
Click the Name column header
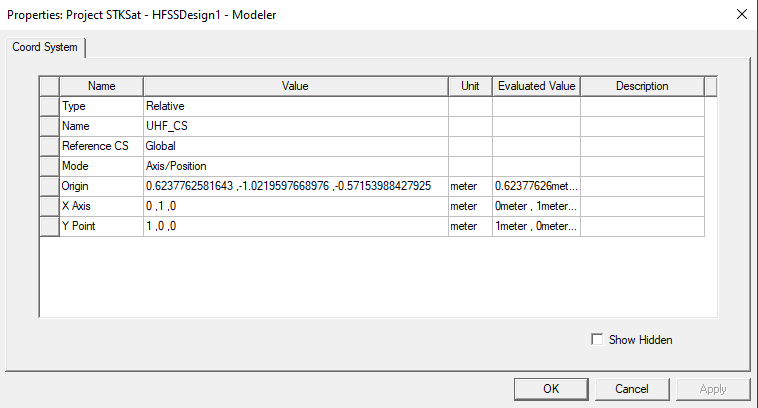(x=101, y=86)
